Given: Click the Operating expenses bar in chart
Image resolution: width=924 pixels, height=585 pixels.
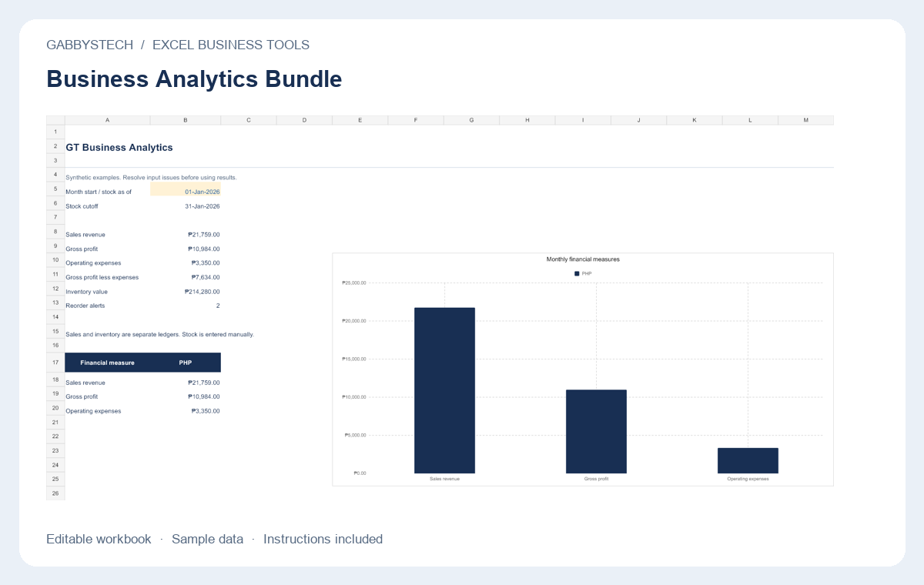Looking at the screenshot, I should [x=748, y=460].
